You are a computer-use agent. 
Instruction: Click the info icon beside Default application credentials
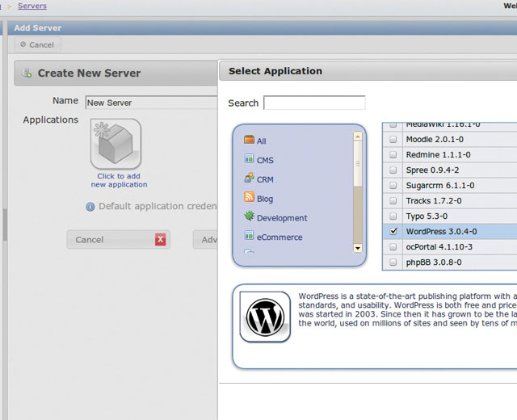point(90,207)
